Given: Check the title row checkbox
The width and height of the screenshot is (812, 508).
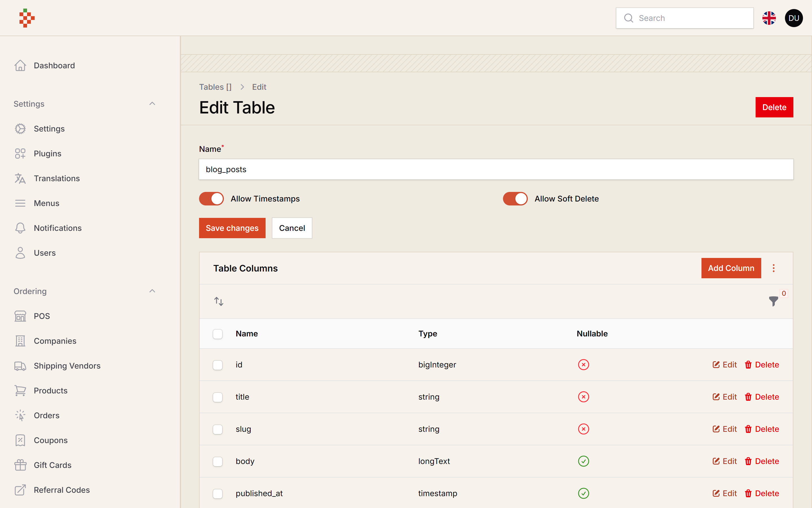Looking at the screenshot, I should 218,397.
